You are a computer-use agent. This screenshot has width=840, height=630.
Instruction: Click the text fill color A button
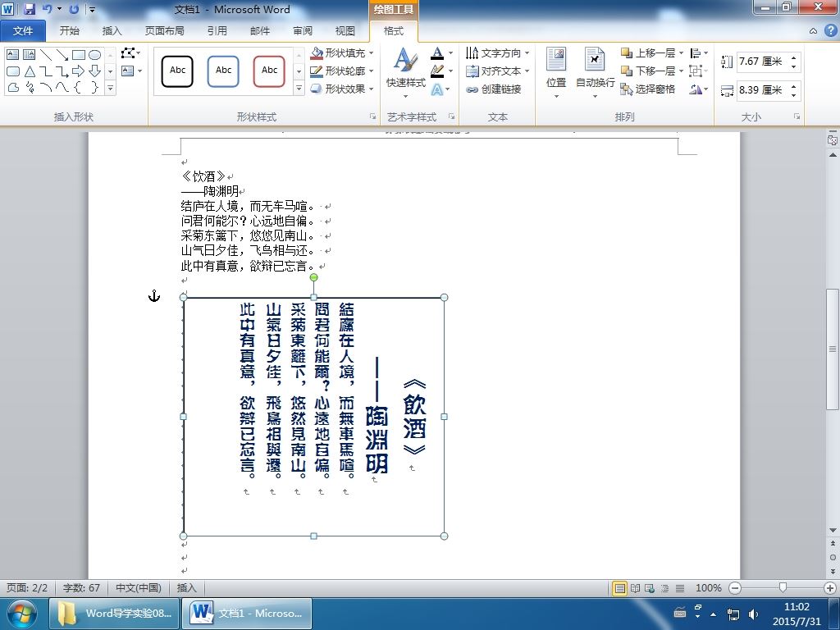(437, 53)
